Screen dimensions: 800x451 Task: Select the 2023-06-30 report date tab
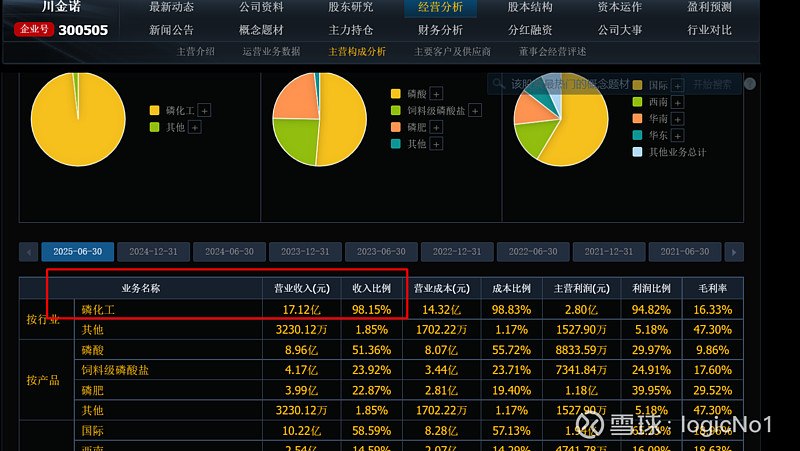click(381, 252)
